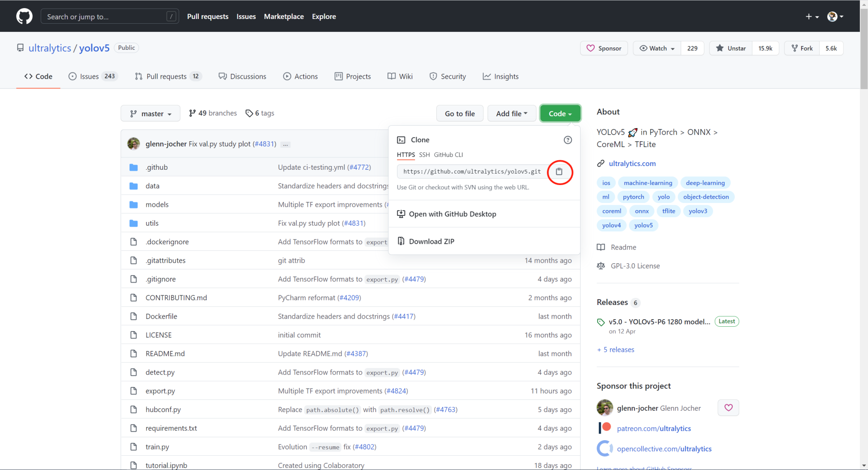
Task: Focus the Search or jump to field
Action: point(110,17)
